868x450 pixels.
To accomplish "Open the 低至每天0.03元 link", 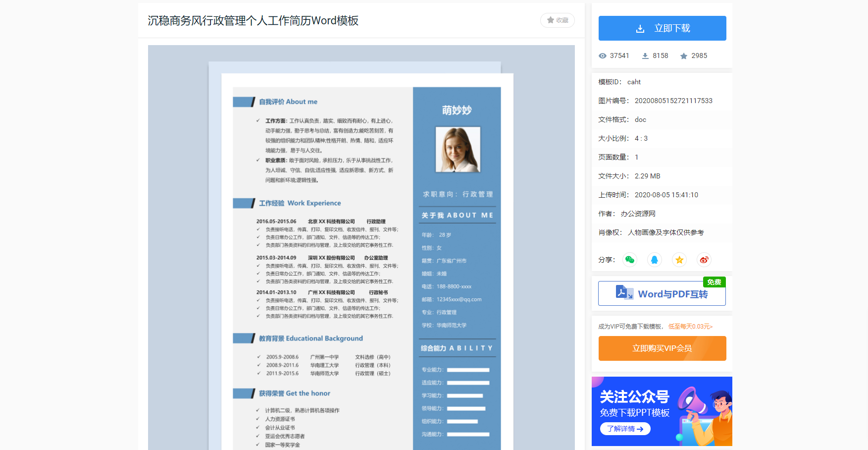I will 690,327.
